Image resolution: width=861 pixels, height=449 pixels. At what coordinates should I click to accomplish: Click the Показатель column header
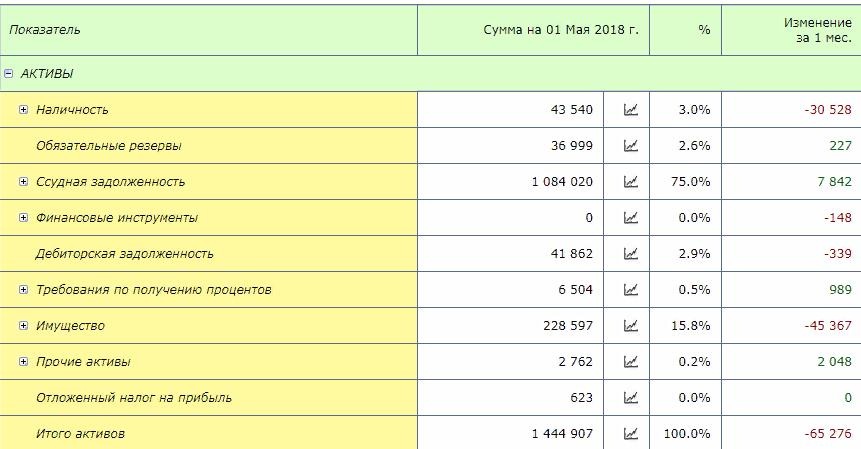[44, 30]
